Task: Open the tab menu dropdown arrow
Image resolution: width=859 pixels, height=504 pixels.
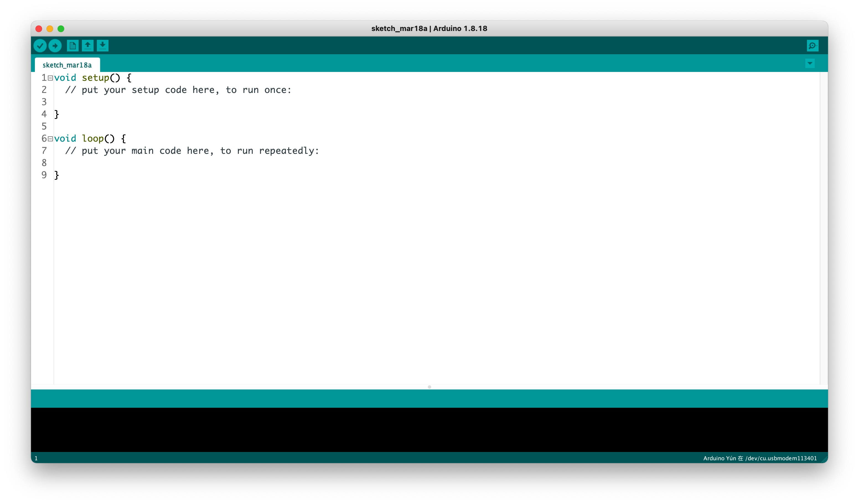Action: click(810, 63)
